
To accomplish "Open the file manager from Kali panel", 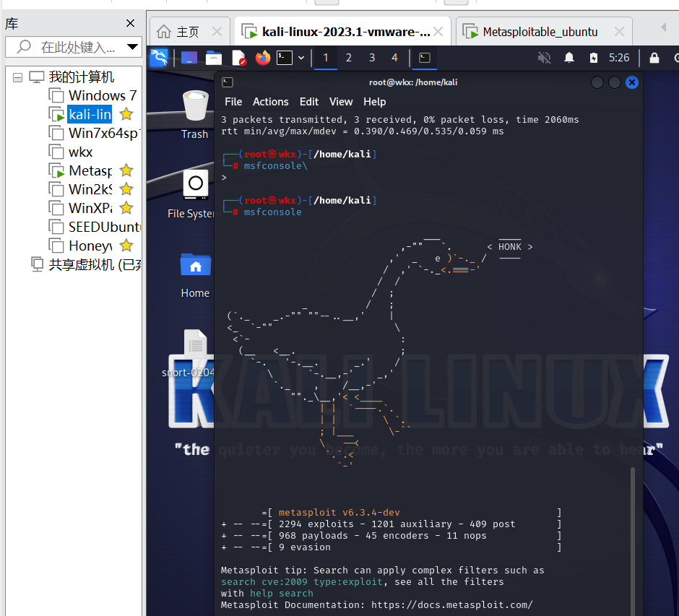I will [x=214, y=58].
